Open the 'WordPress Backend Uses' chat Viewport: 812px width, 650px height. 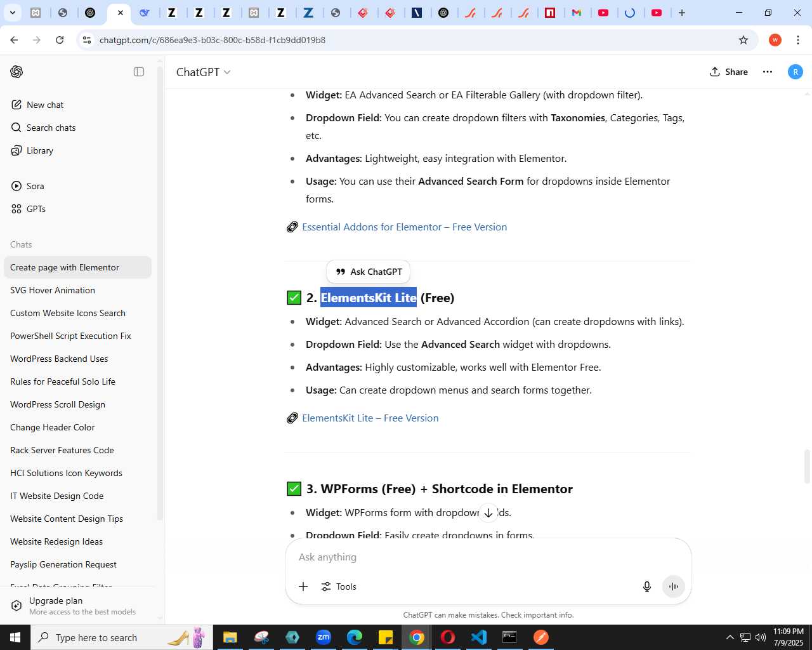(77, 359)
